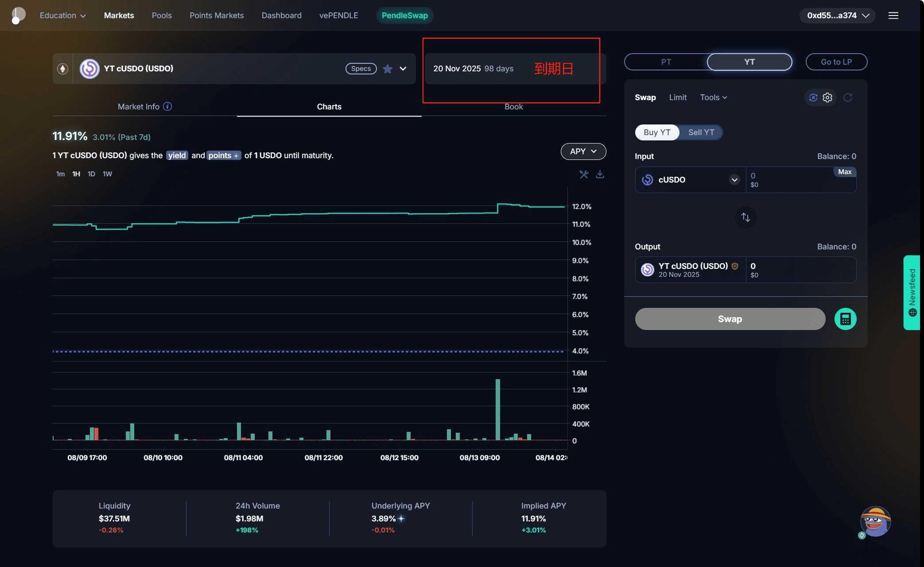The height and width of the screenshot is (567, 924).
Task: Go to the Markets nav item
Action: click(119, 16)
